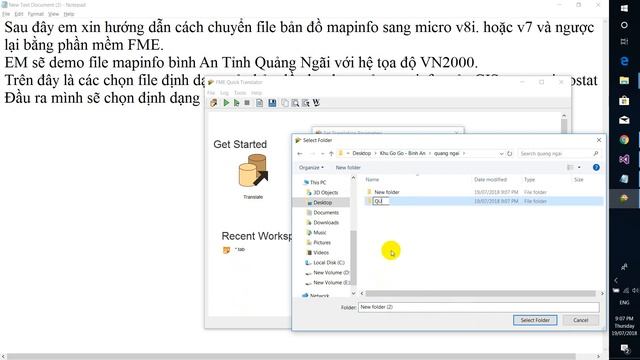The height and width of the screenshot is (360, 640).
Task: Refresh the folder path listing
Action: (x=509, y=153)
